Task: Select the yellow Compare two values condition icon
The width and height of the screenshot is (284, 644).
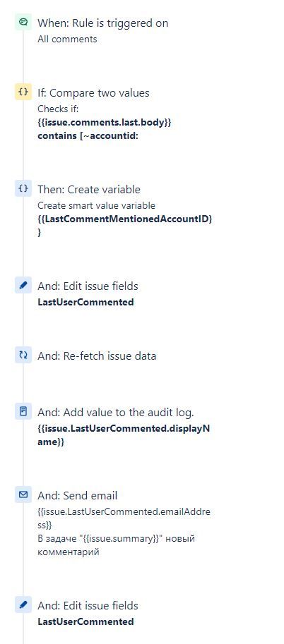Action: point(23,92)
